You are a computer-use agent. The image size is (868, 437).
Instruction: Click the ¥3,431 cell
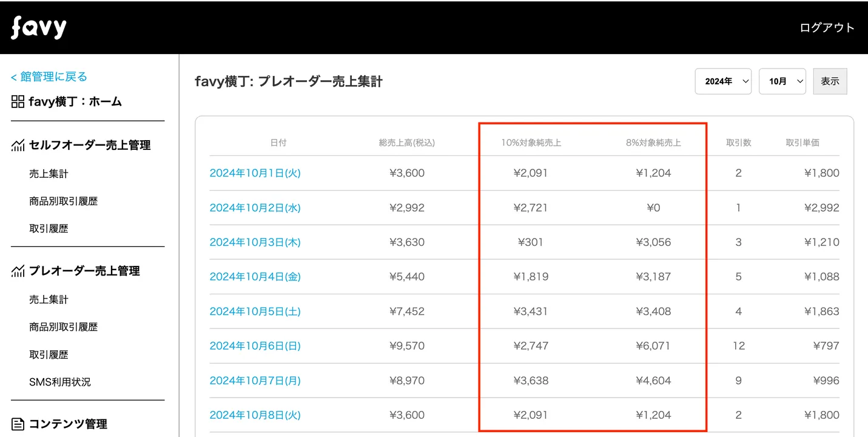(531, 311)
